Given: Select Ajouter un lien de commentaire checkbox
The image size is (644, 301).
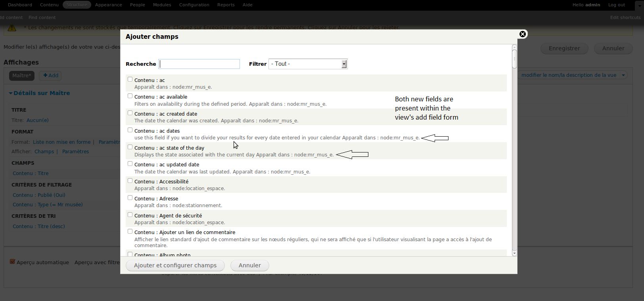Looking at the screenshot, I should (x=130, y=231).
